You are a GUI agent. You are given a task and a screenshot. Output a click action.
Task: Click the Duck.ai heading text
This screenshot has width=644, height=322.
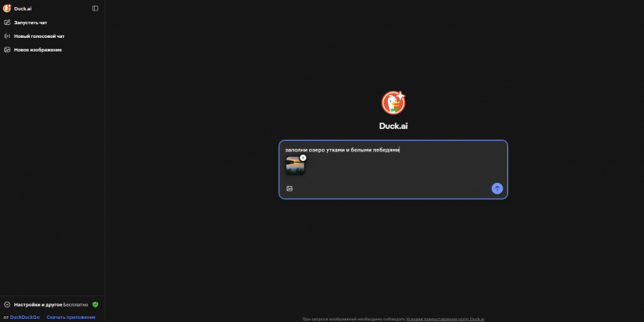click(394, 126)
